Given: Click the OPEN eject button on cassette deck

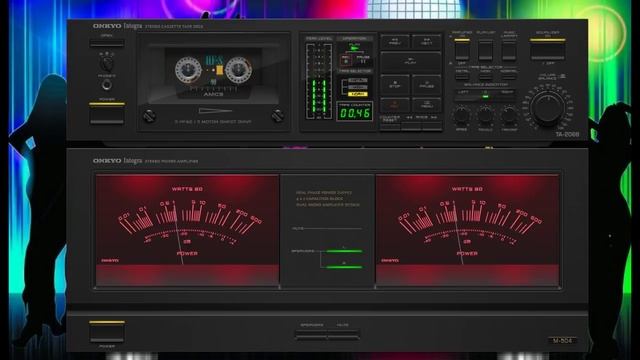Looking at the screenshot, I should click(x=107, y=42).
